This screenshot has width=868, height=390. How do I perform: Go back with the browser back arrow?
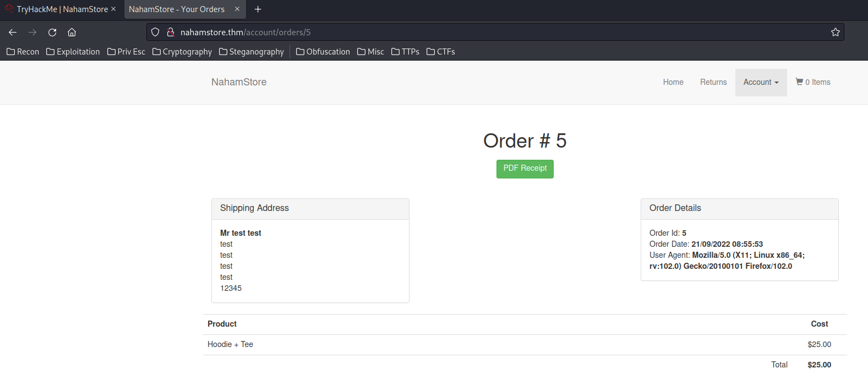13,32
